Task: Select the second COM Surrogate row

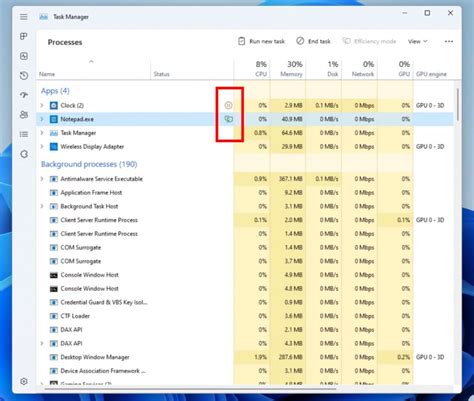Action: pyautogui.click(x=245, y=261)
